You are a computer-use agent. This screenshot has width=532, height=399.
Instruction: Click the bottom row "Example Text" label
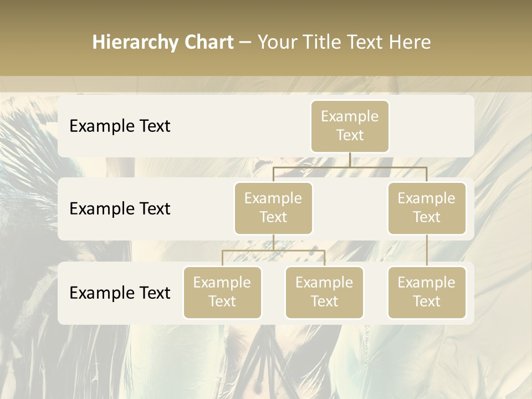[120, 293]
